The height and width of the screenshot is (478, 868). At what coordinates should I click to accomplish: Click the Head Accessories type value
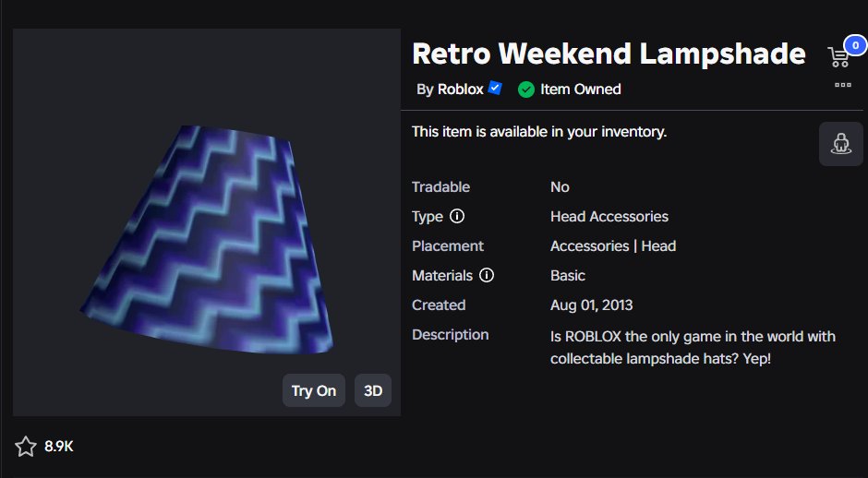point(609,216)
